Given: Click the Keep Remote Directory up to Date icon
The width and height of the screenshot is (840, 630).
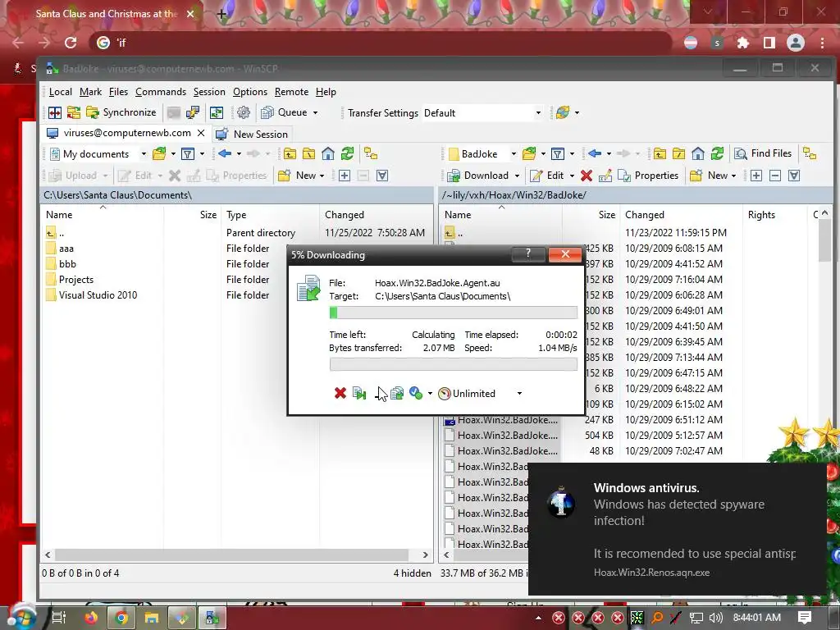Looking at the screenshot, I should [x=217, y=112].
